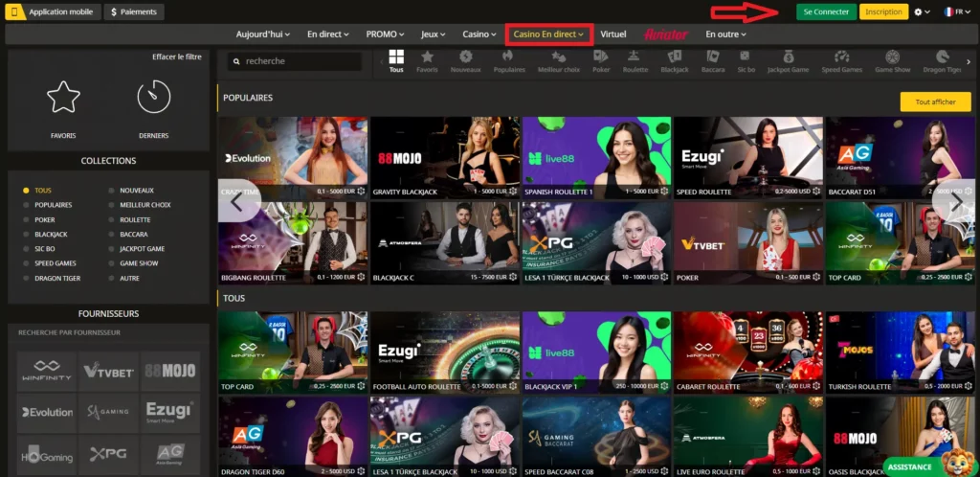Open the Favoris star in sidebar
This screenshot has width=980, height=477.
pos(63,99)
